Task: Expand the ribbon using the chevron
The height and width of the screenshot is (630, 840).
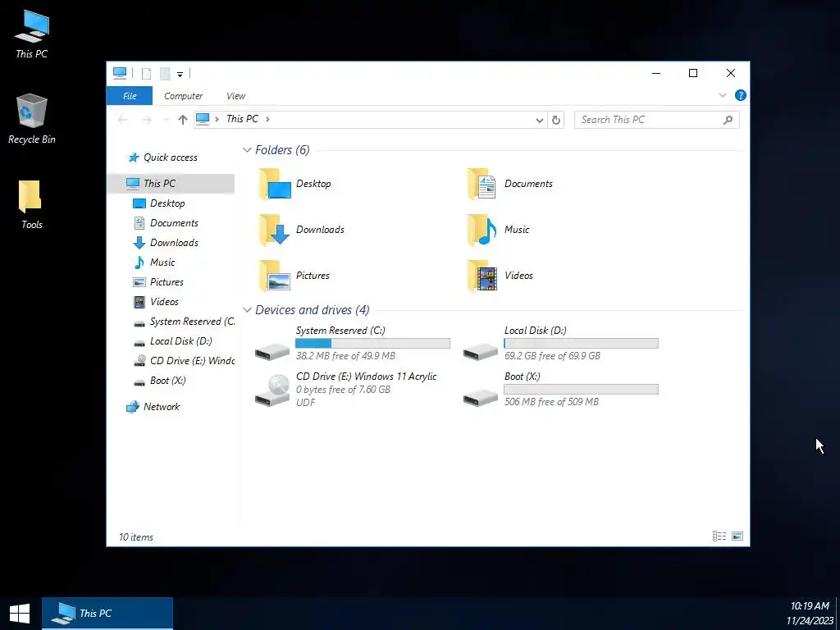Action: point(722,95)
